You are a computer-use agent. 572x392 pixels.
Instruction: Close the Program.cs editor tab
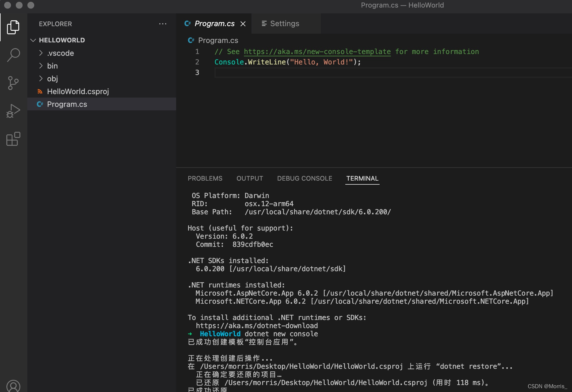tap(243, 24)
